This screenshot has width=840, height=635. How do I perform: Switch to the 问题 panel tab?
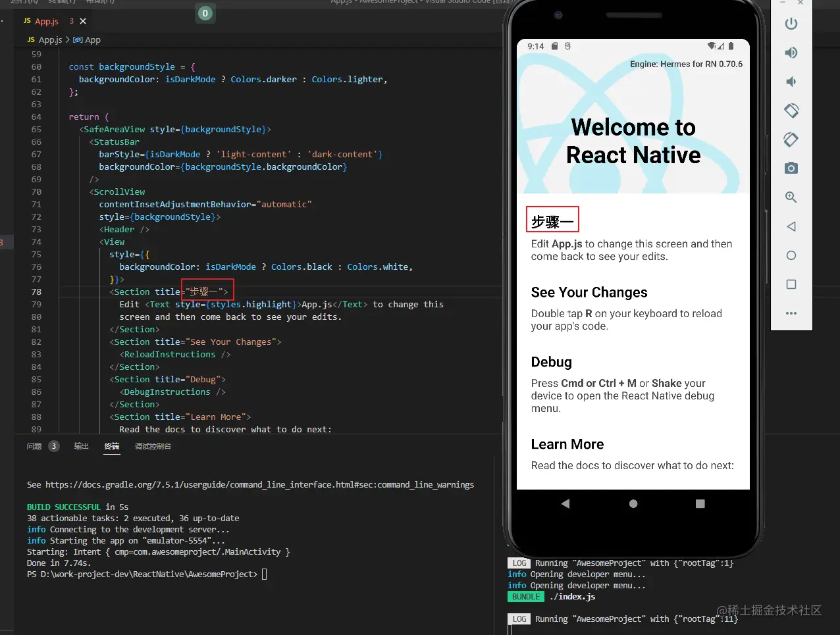(x=34, y=446)
